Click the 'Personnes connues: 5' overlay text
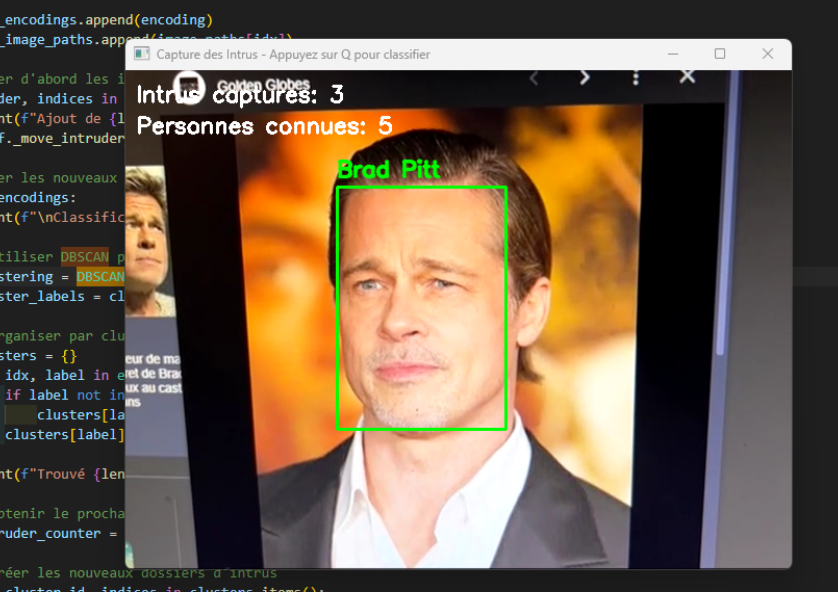This screenshot has height=592, width=838. point(264,126)
